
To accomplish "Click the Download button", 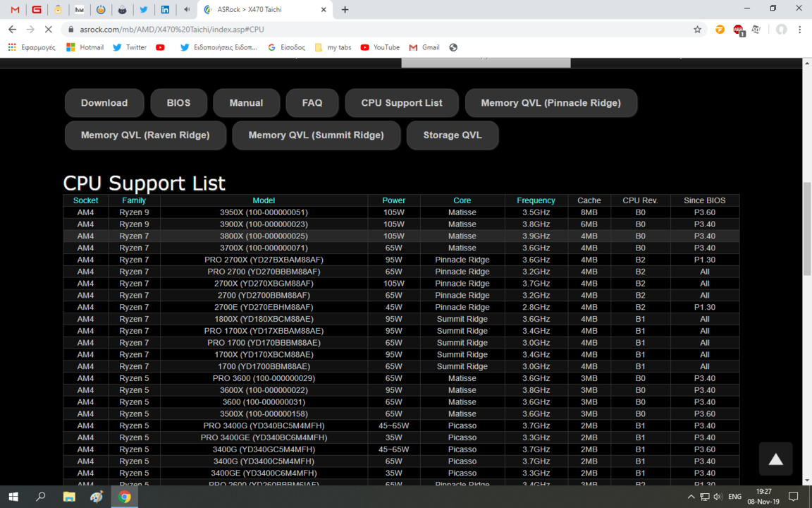I will click(x=104, y=102).
